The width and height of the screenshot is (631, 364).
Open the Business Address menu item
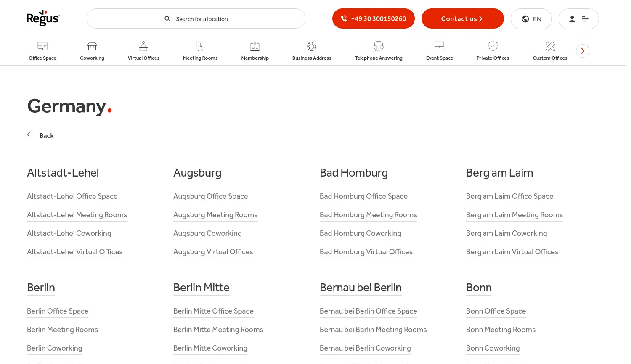coord(312,50)
